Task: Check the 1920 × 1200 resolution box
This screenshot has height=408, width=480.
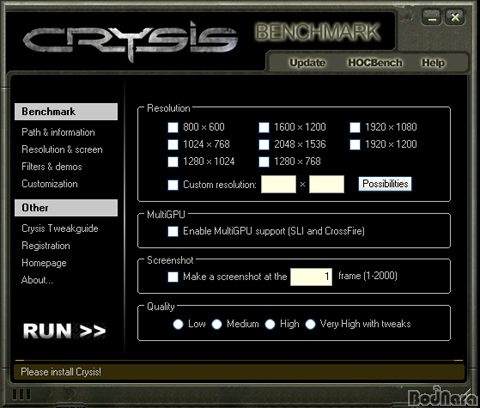Action: 355,145
